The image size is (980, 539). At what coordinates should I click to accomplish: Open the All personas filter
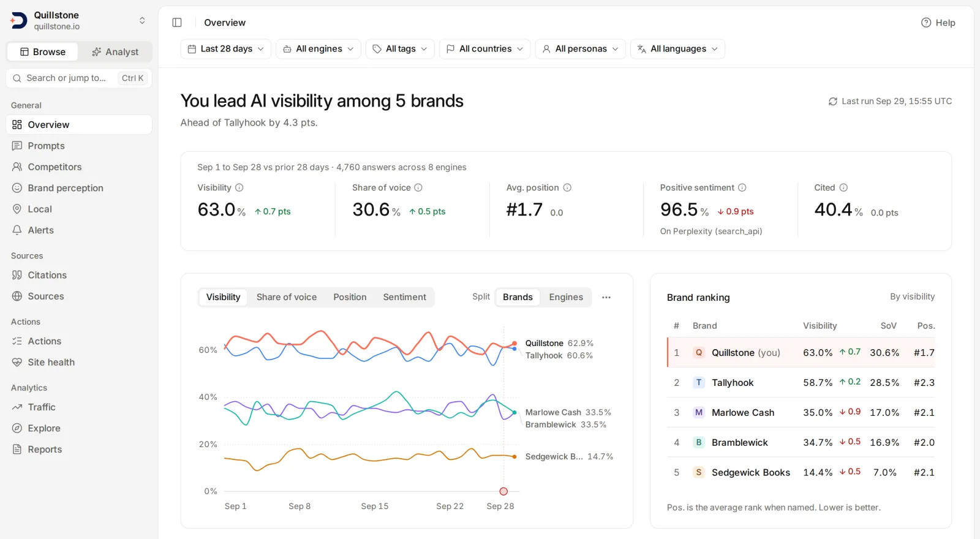tap(581, 49)
